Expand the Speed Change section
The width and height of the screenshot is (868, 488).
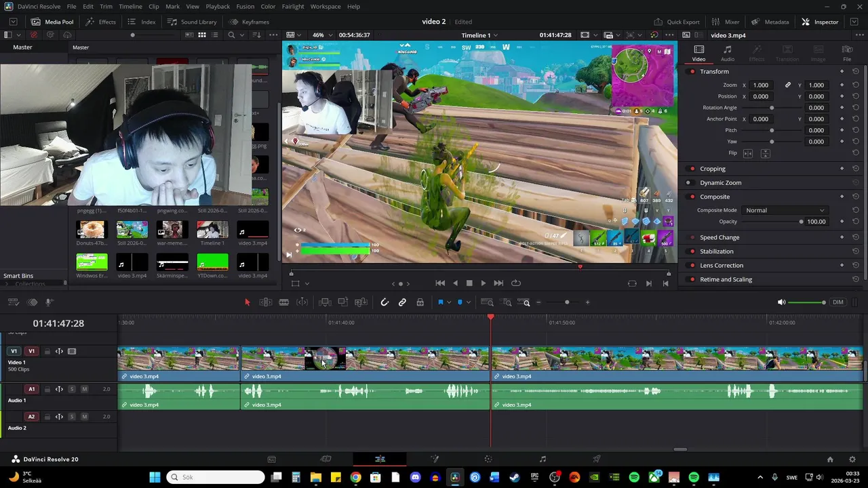719,238
